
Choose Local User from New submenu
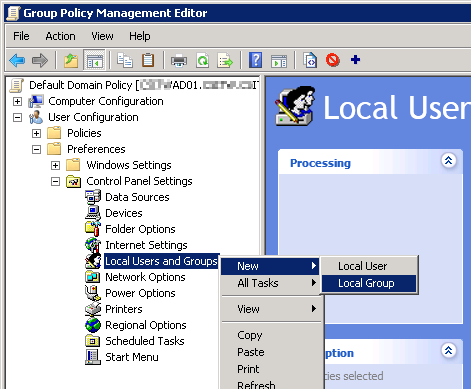pos(369,266)
